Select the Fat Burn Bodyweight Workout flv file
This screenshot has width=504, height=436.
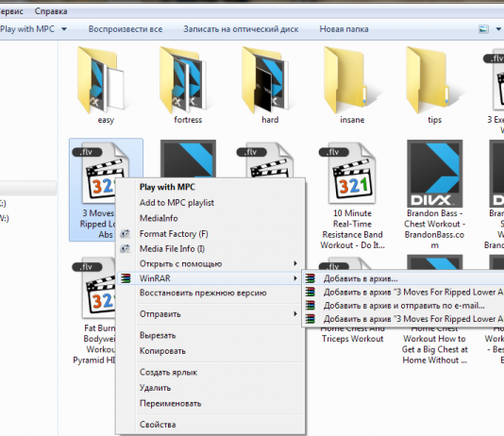[x=93, y=310]
